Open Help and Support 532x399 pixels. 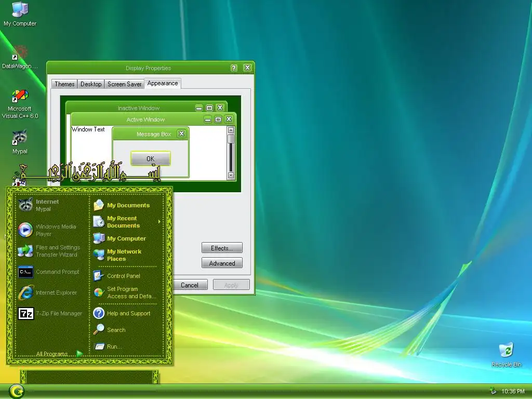pos(127,313)
